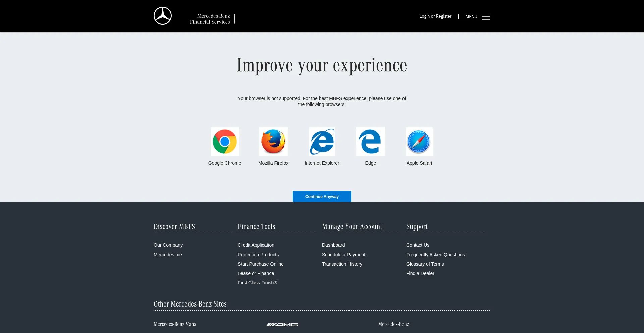Click the Improve your experience heading

pos(322,66)
